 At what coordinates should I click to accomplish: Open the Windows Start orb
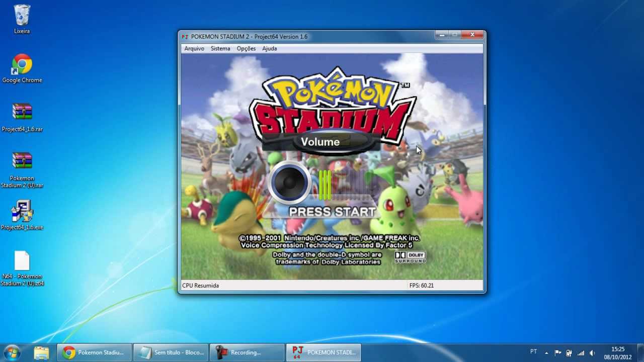click(12, 352)
